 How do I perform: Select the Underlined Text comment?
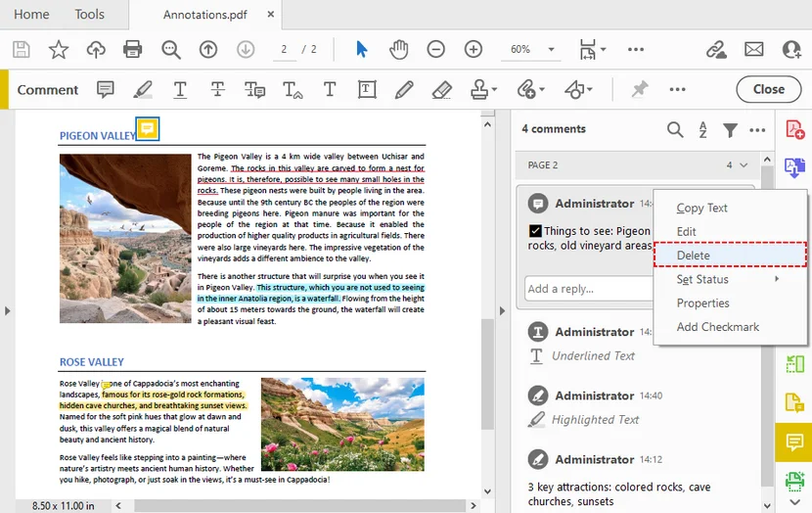coord(593,356)
